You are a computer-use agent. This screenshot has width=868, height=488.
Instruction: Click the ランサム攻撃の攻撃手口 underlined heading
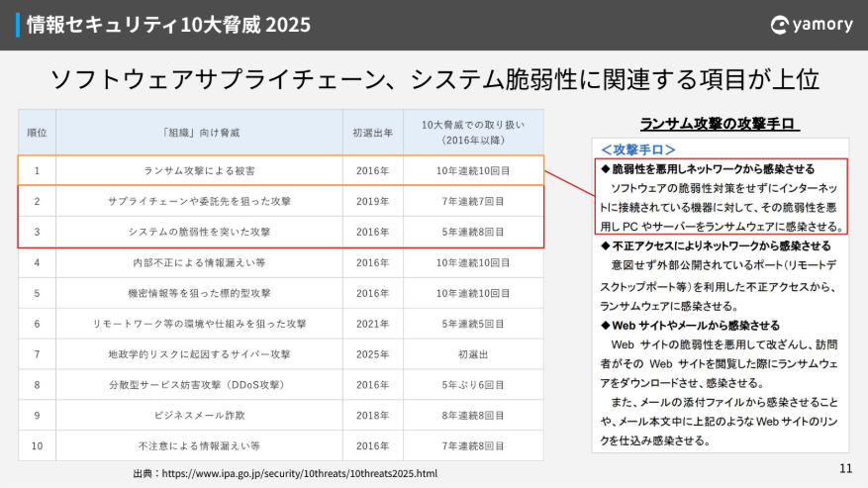click(720, 124)
